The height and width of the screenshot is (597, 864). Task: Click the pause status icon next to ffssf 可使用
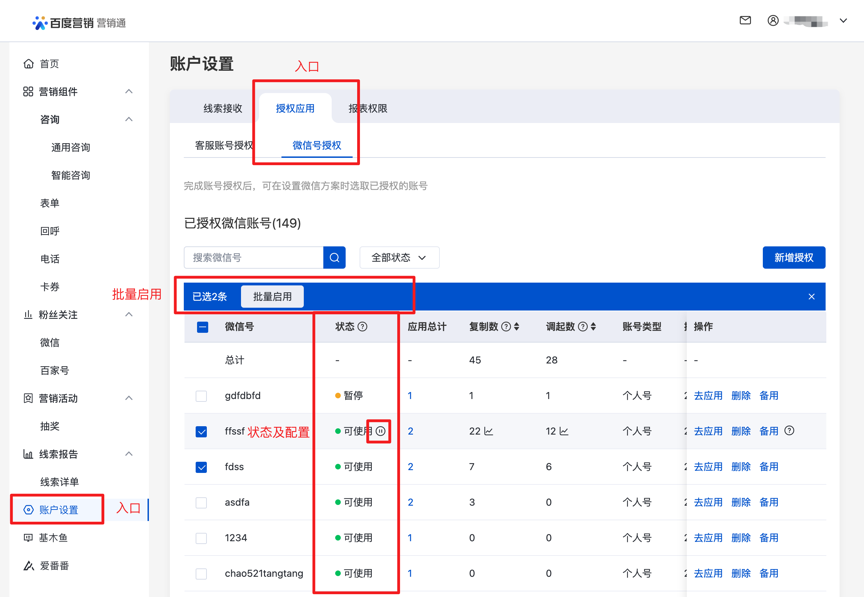(x=381, y=431)
